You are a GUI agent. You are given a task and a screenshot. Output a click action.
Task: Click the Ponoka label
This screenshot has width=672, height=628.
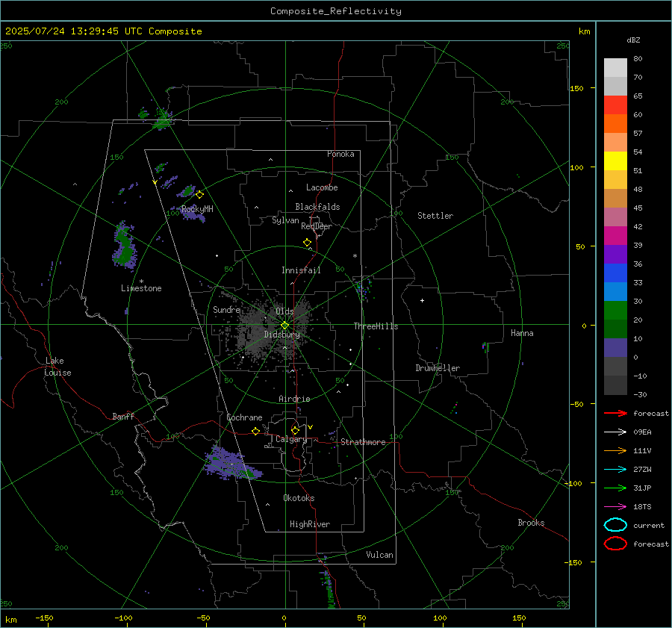coord(340,154)
